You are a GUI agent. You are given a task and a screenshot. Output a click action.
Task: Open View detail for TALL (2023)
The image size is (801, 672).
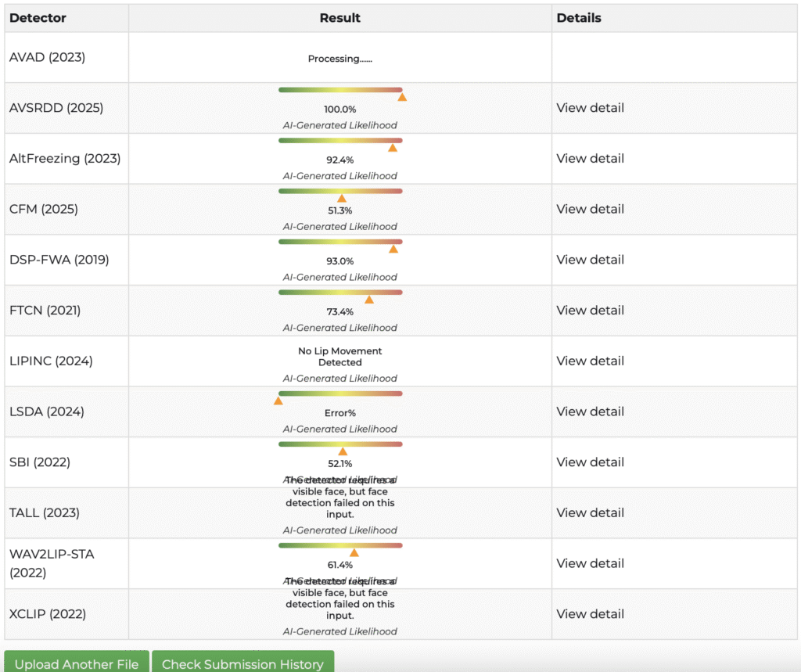(590, 512)
